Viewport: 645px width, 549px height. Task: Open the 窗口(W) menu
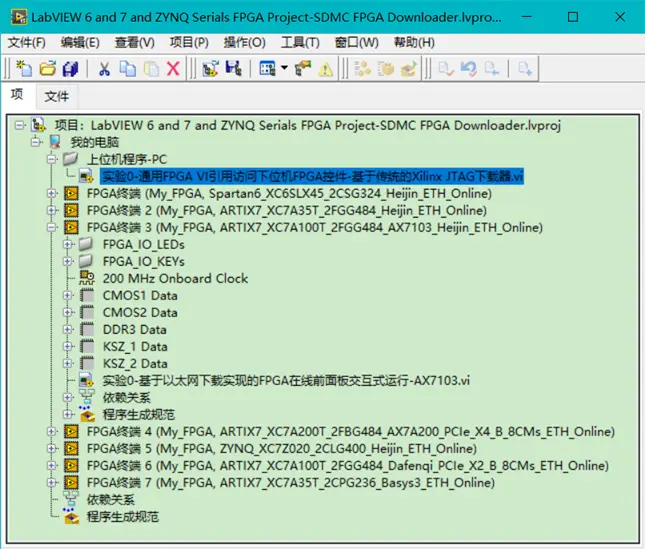pos(356,42)
